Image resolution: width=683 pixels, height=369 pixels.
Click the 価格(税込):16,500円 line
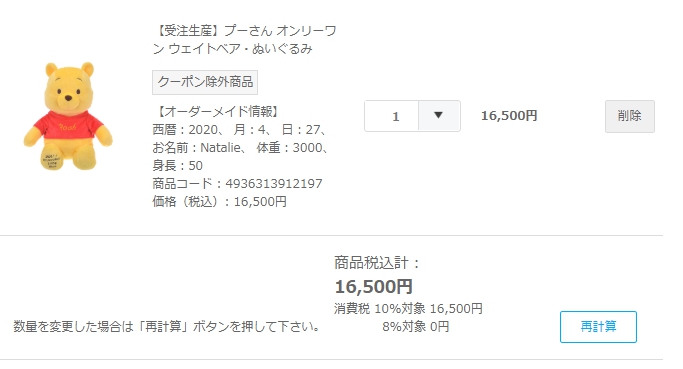[220, 202]
